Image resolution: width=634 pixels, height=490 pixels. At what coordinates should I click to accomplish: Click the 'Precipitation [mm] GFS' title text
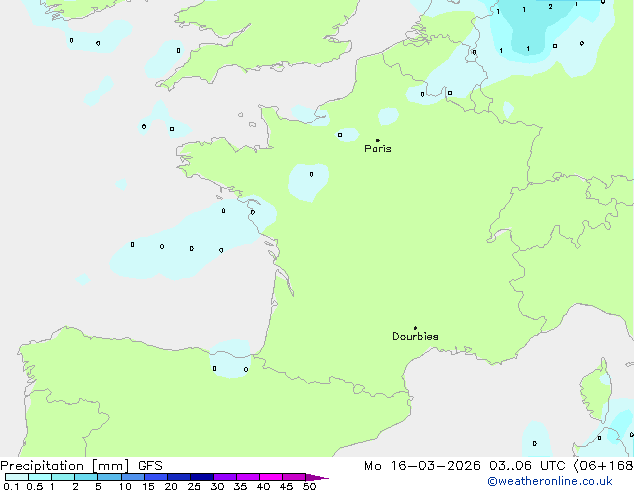point(81,466)
